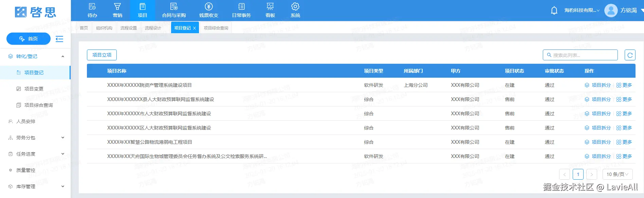
Task: Open 项目综合查询 in the sidebar
Action: (35, 105)
